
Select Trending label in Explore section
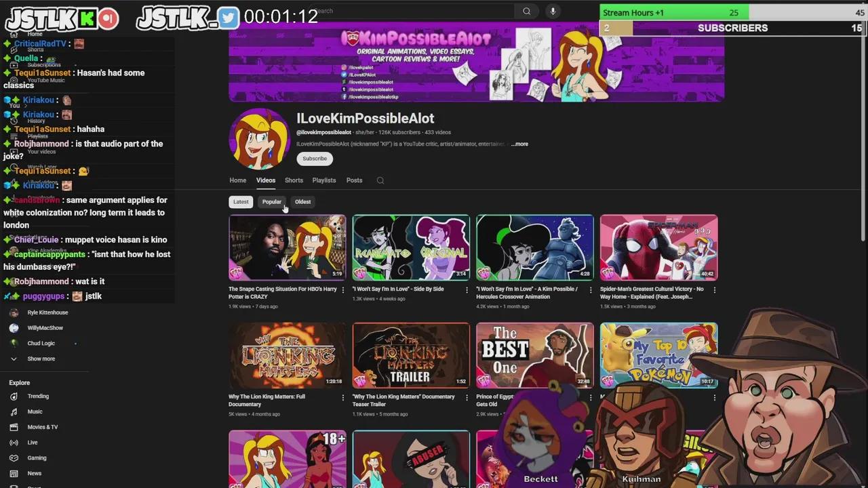[x=38, y=396]
